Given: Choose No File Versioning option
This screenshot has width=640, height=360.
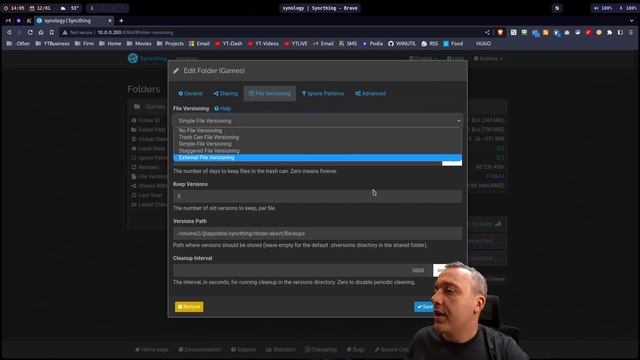Looking at the screenshot, I should click(318, 131).
